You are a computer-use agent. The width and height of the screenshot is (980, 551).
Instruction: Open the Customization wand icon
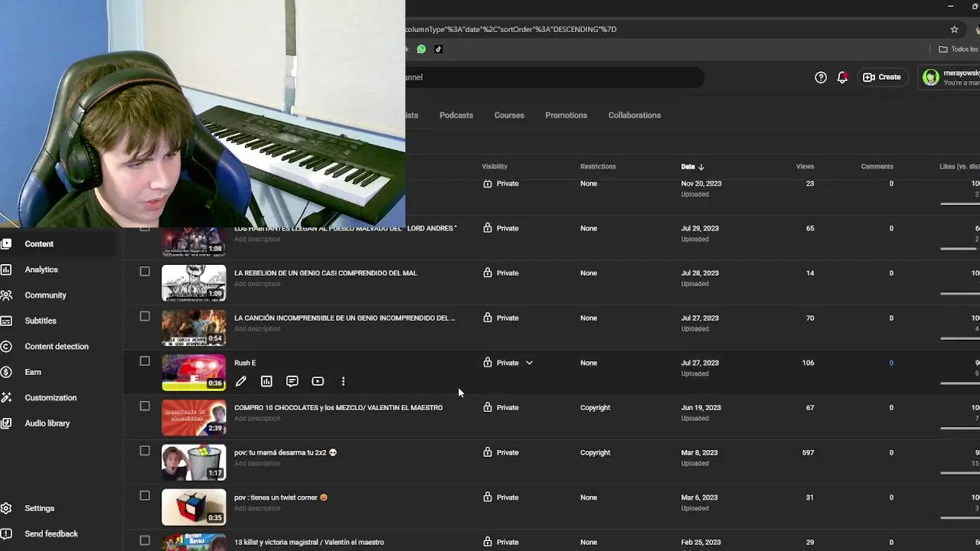(6, 398)
